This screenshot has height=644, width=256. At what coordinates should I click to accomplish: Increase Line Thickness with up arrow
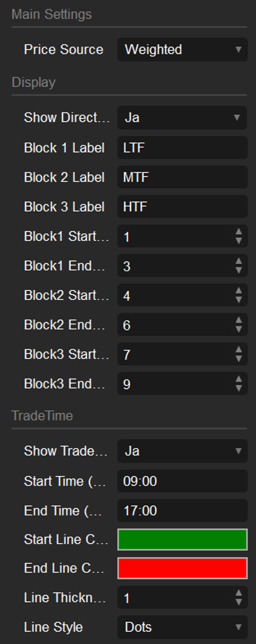[x=239, y=593]
